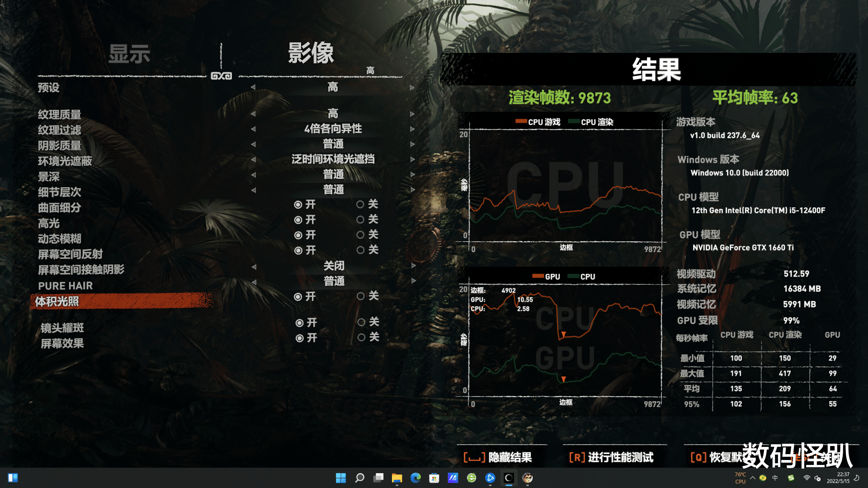Screen dimensions: 868x488
Task: Launch Microsoft Store from the taskbar
Action: click(434, 478)
